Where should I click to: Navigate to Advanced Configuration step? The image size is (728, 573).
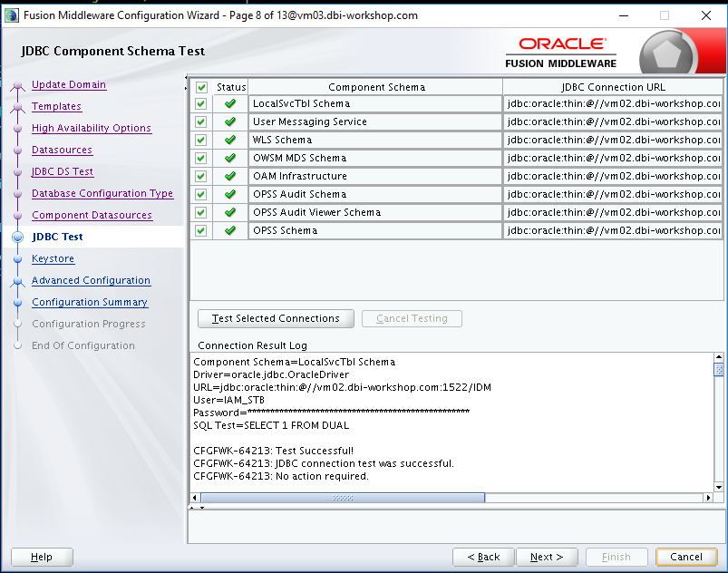91,280
